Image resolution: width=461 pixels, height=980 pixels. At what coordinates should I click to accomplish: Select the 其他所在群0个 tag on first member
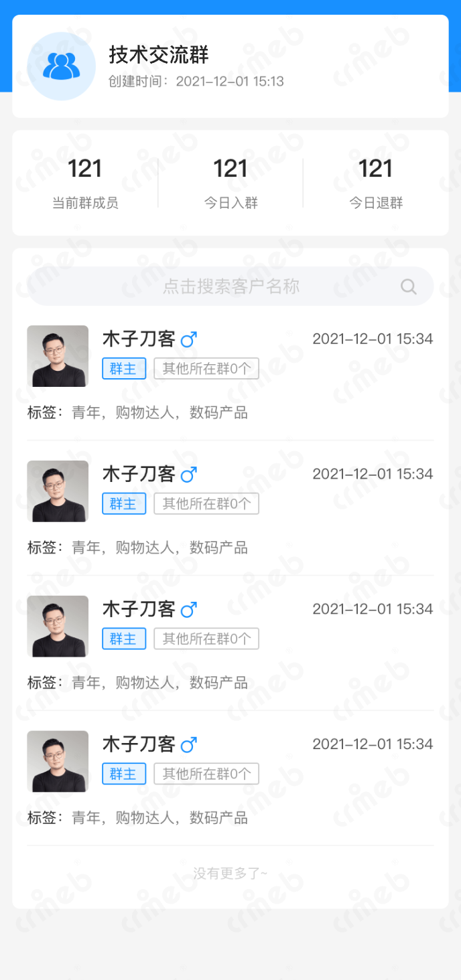[206, 369]
